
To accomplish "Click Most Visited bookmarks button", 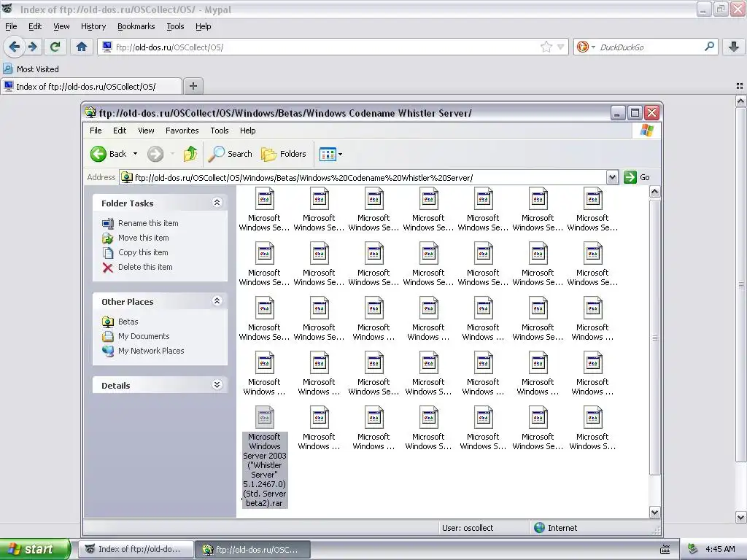I will [31, 69].
